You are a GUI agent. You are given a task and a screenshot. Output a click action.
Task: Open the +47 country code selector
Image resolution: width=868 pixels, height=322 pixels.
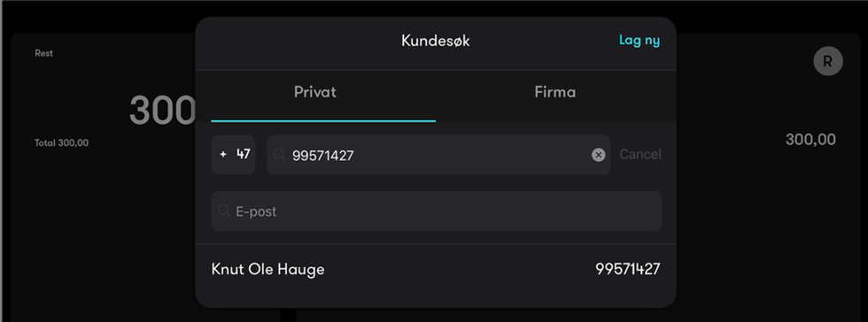click(x=234, y=155)
